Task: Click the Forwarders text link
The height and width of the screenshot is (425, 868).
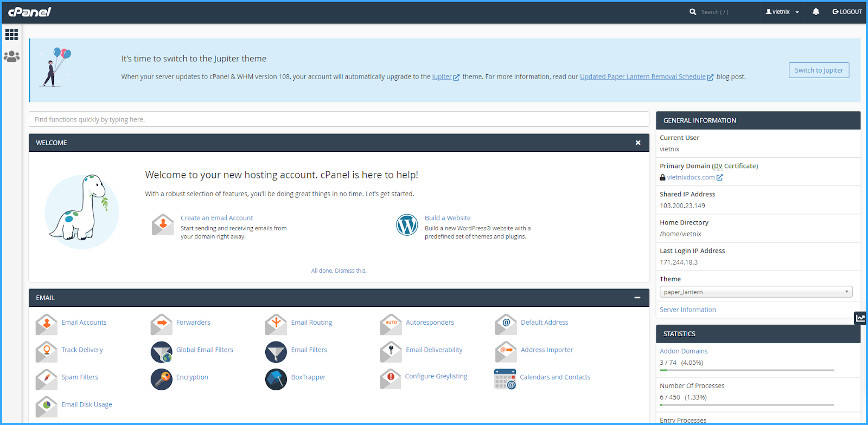Action: tap(193, 323)
